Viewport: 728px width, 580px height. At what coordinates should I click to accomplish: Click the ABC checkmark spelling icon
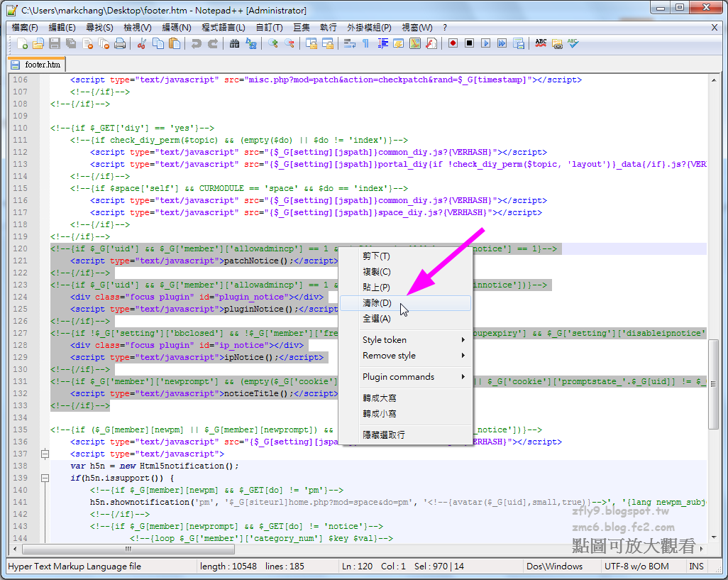pos(573,43)
